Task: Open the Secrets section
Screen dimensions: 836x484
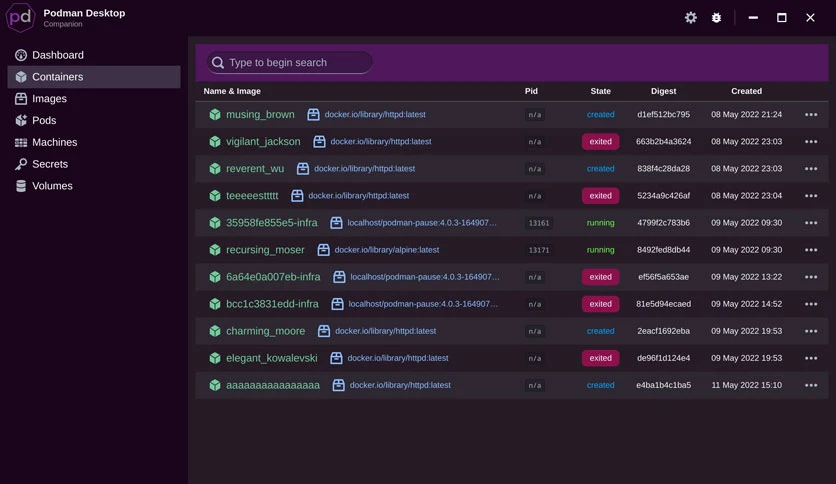Action: point(94,164)
